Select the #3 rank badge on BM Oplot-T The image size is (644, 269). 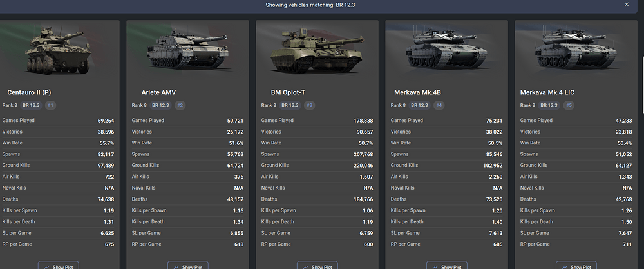click(309, 105)
